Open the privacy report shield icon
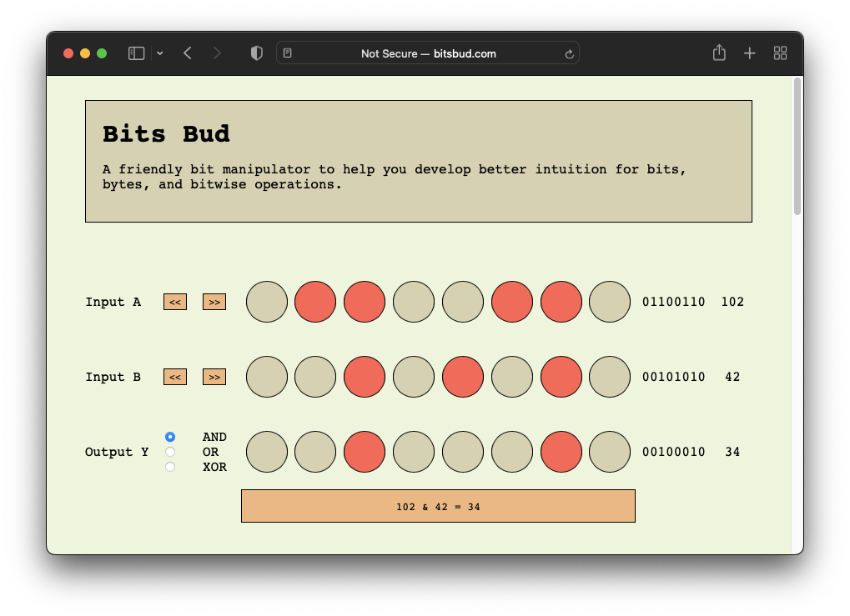Image resolution: width=850 pixels, height=616 pixels. tap(256, 53)
